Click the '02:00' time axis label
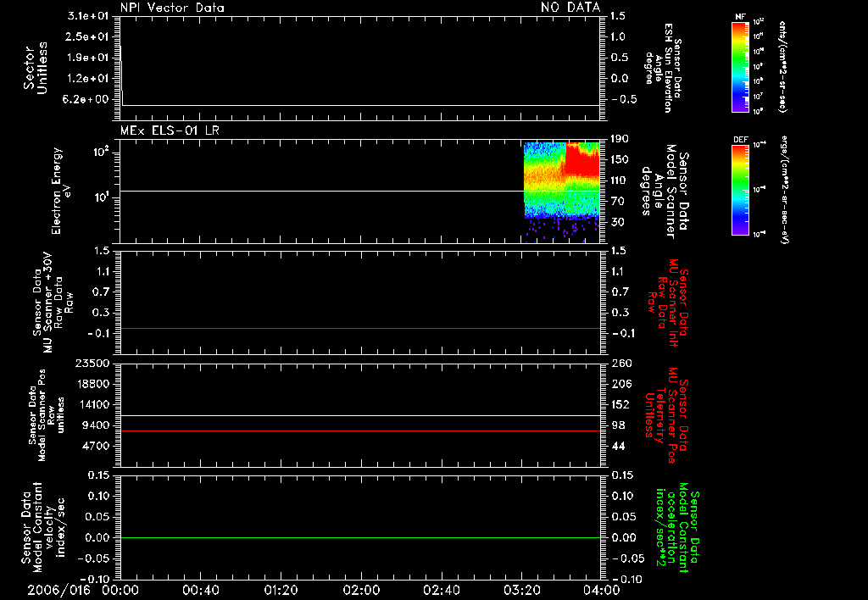 coord(361,590)
